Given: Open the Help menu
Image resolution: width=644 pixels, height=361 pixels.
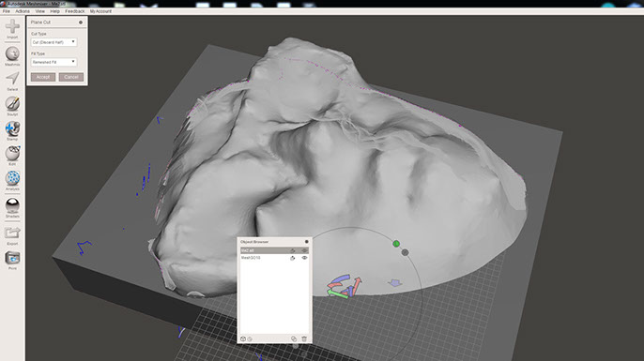Looking at the screenshot, I should pyautogui.click(x=55, y=11).
